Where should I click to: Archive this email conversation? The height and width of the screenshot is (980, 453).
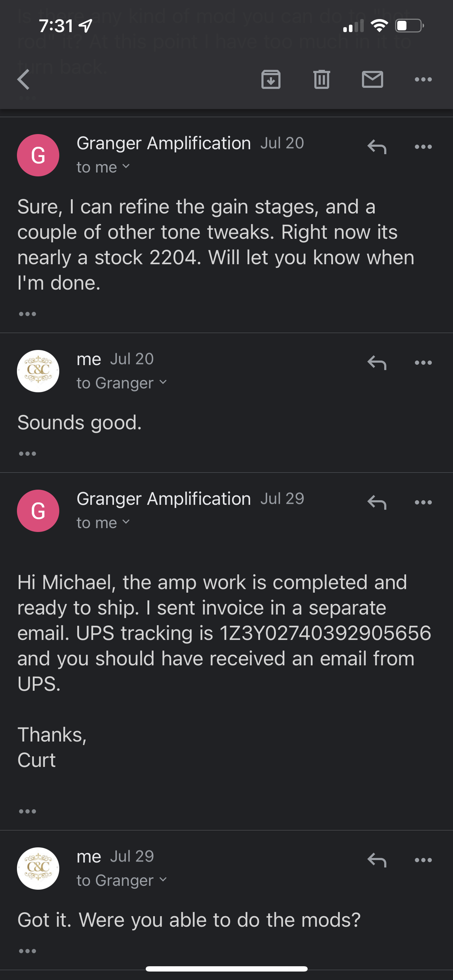tap(271, 79)
